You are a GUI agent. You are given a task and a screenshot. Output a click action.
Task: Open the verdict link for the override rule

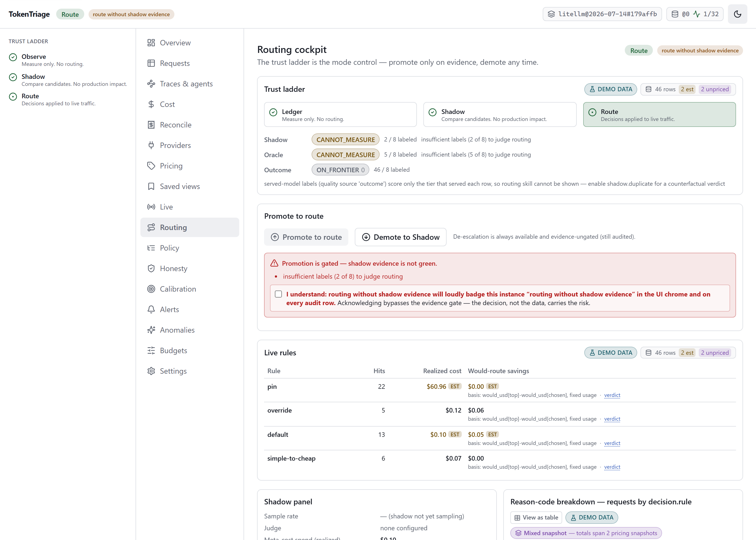[612, 419]
